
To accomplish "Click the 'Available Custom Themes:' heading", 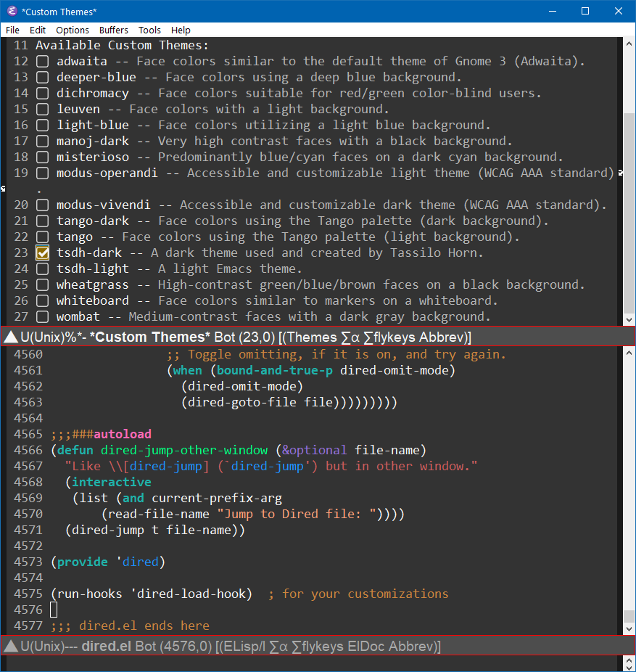I will (x=122, y=46).
